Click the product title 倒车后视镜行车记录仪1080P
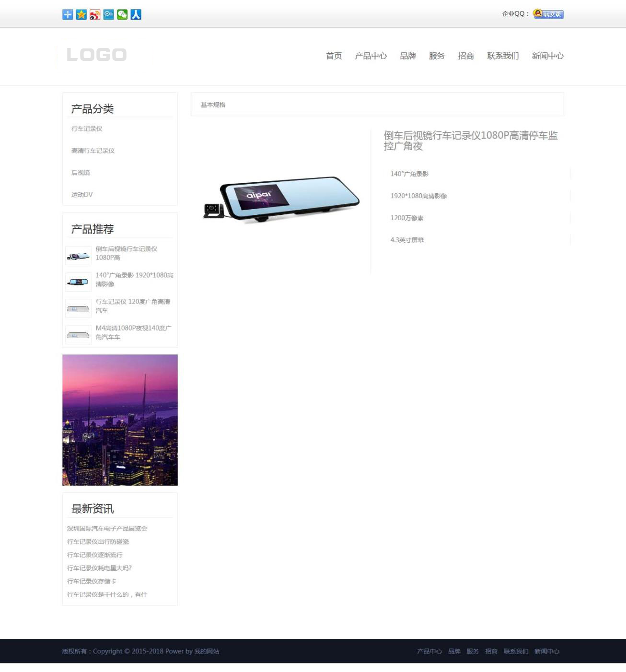 click(470, 141)
